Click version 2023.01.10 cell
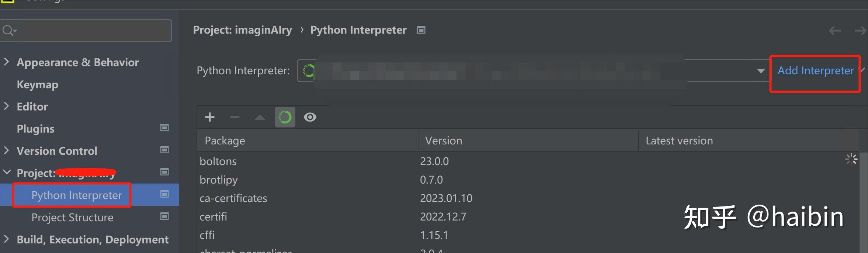The width and height of the screenshot is (868, 253). pyautogui.click(x=446, y=198)
